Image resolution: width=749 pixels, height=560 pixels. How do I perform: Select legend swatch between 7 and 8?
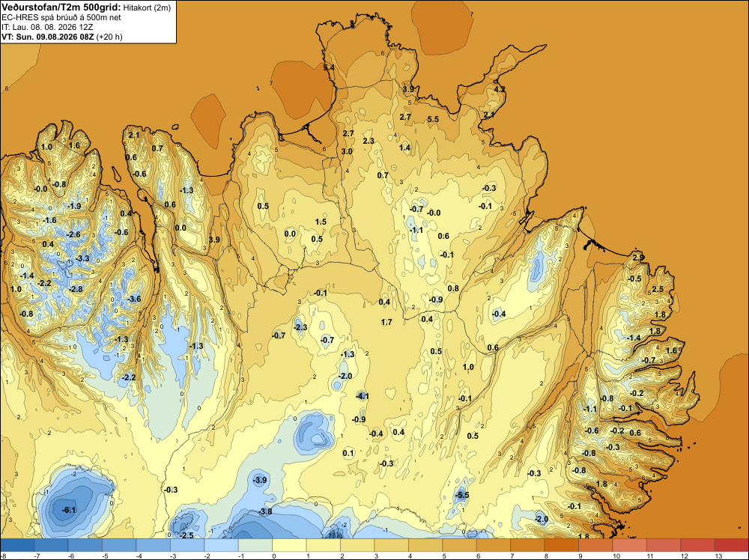pyautogui.click(x=527, y=545)
